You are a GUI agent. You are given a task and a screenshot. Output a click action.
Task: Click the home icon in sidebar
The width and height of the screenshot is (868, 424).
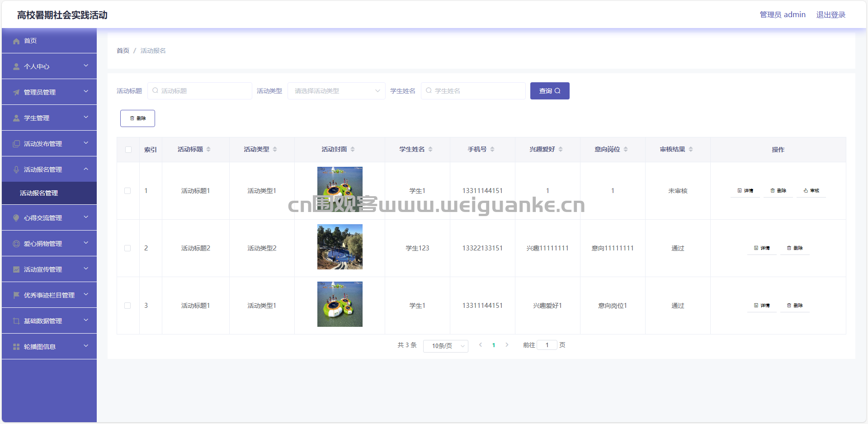pyautogui.click(x=16, y=41)
